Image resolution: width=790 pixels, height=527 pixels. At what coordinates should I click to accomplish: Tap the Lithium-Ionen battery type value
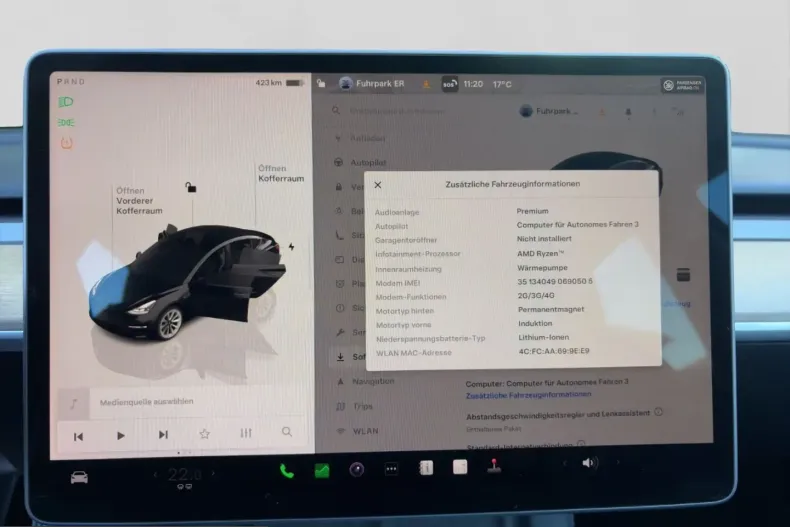[544, 337]
